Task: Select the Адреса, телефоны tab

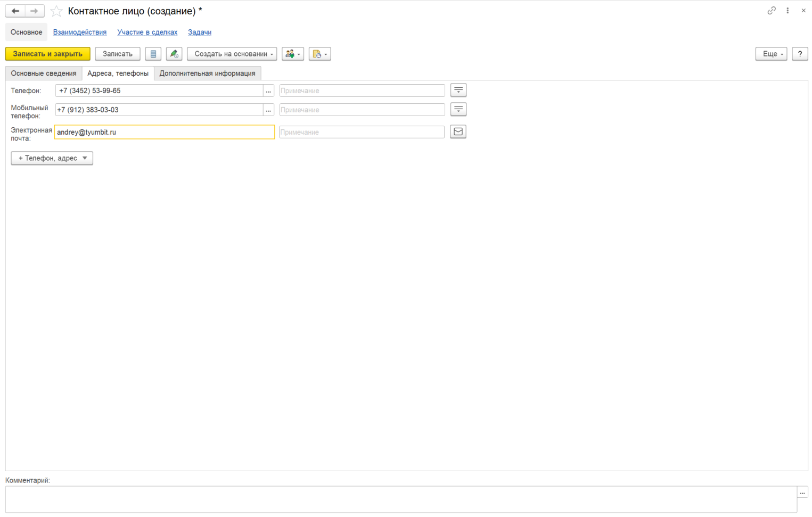Action: click(118, 73)
